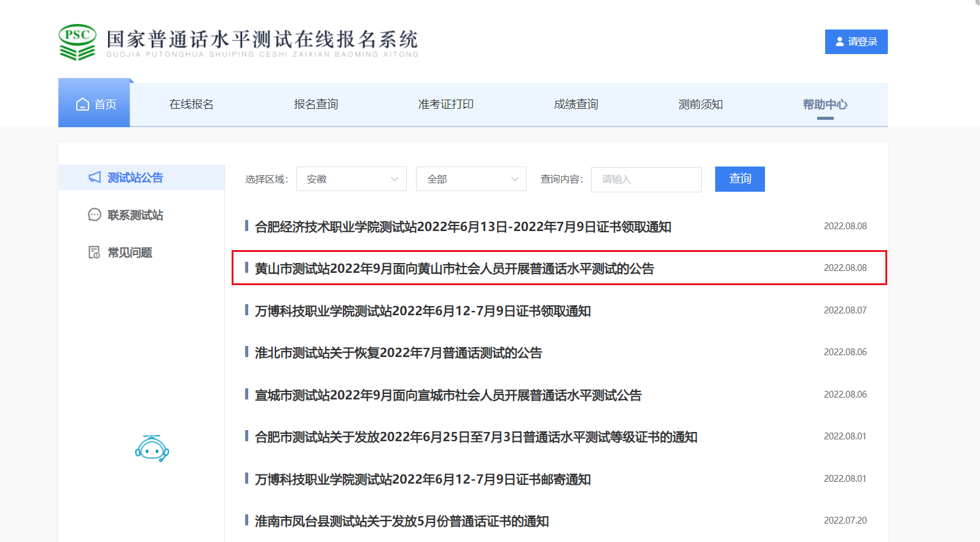
Task: Click the chat bubble icon beside 联系测试站
Action: click(95, 215)
